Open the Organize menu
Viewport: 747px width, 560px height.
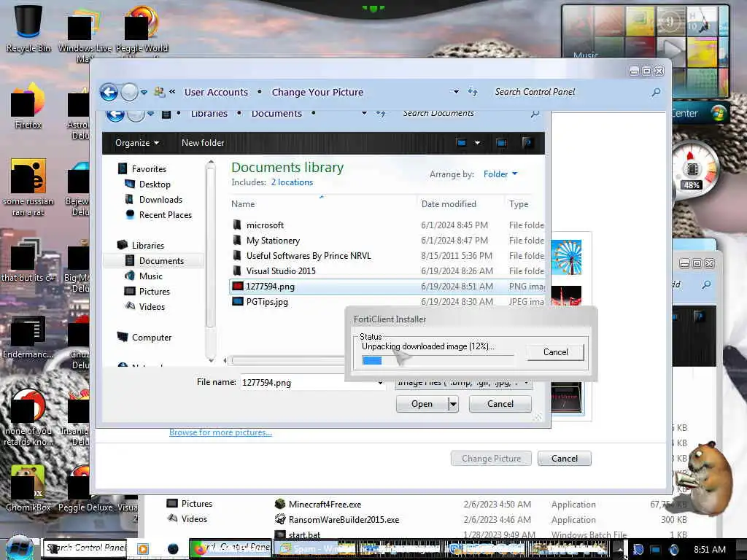click(136, 143)
